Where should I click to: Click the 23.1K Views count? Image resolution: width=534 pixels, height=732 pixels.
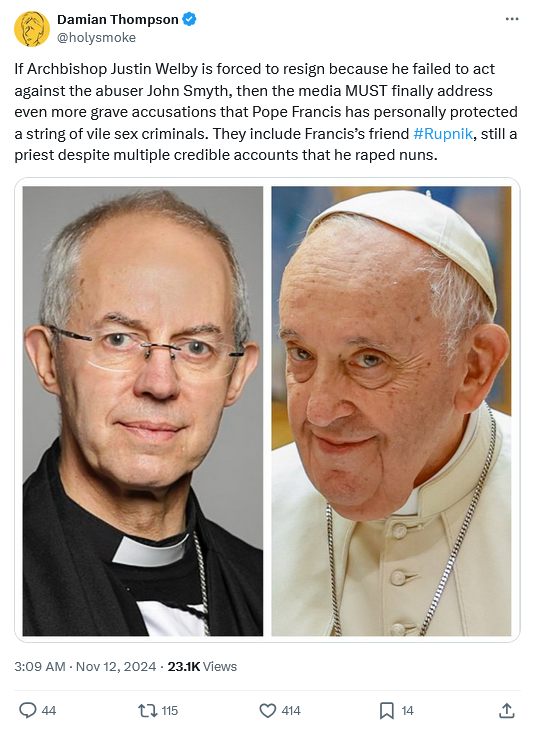(202, 666)
